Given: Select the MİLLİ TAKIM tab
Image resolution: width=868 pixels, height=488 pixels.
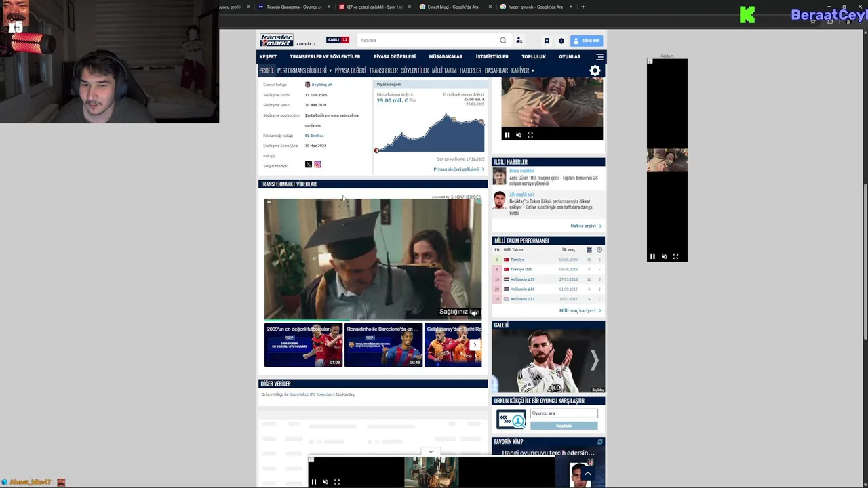Looking at the screenshot, I should [x=444, y=70].
